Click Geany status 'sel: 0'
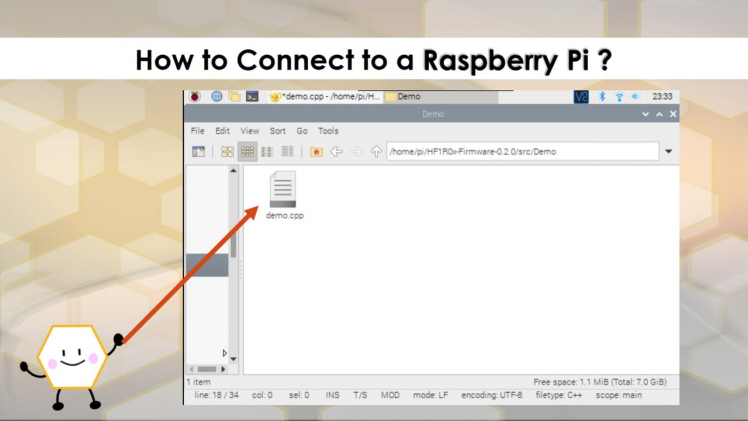 point(299,395)
